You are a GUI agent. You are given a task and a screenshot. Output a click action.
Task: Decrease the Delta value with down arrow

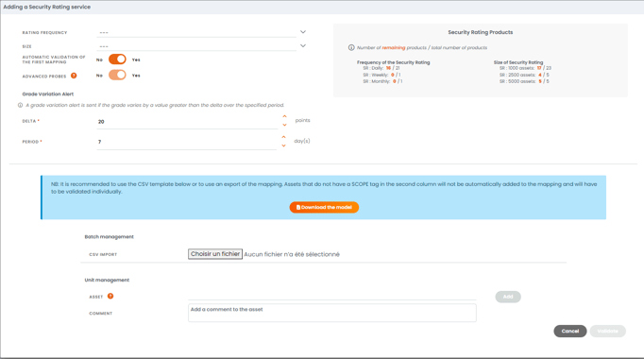[284, 125]
